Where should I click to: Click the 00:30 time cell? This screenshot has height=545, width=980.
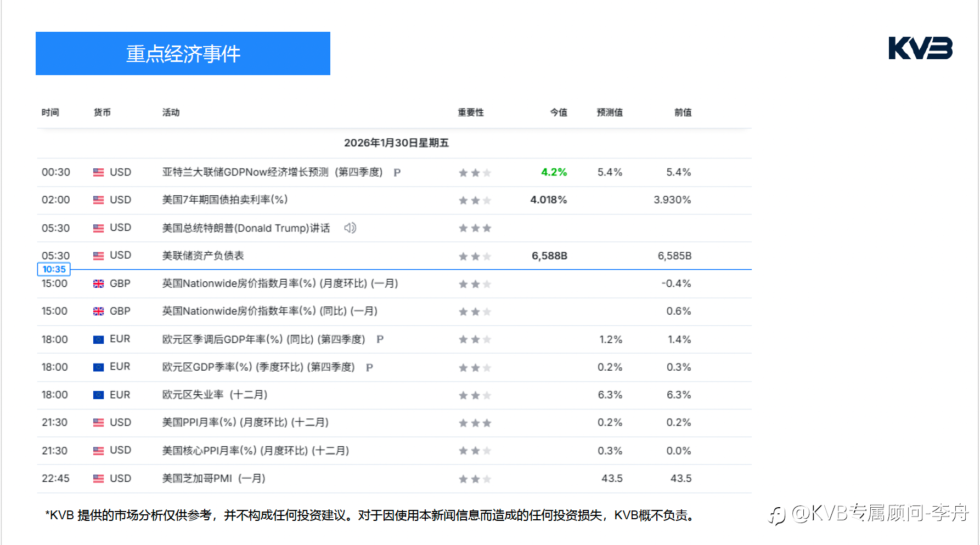[56, 172]
